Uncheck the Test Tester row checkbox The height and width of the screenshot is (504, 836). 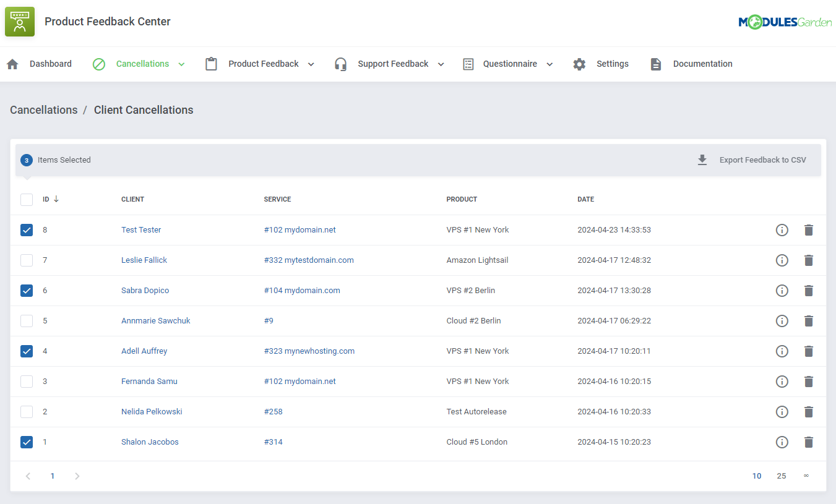(26, 229)
